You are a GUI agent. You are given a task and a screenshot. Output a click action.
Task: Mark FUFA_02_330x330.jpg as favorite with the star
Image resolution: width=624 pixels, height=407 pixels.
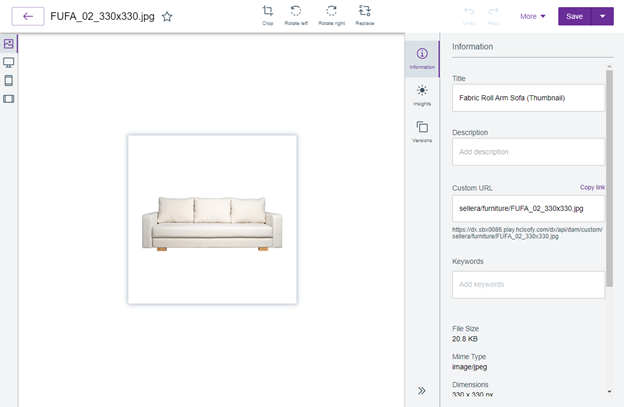pos(167,17)
